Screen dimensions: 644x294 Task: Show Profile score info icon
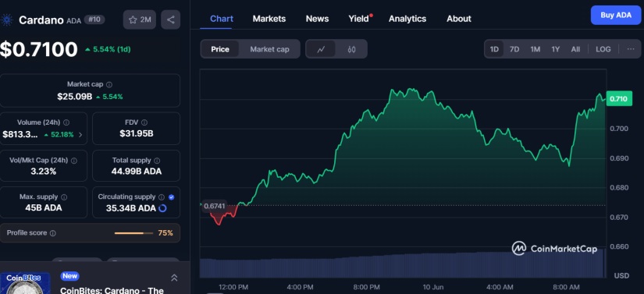click(52, 233)
